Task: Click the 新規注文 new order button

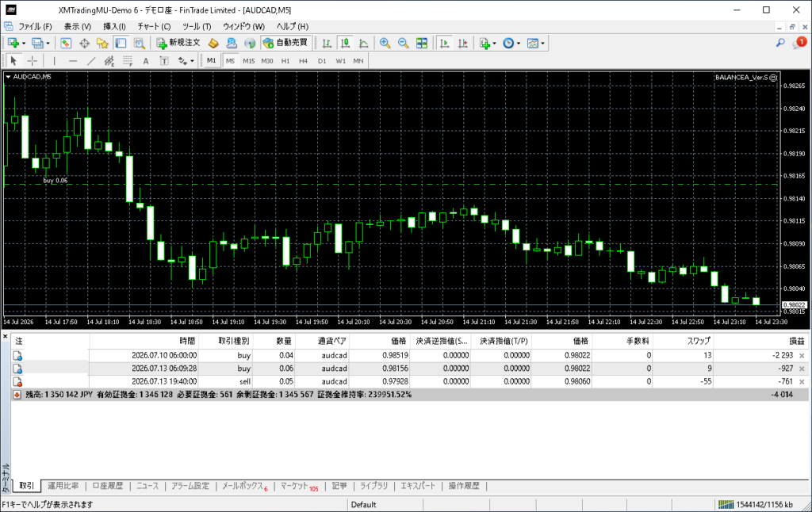Action: (x=178, y=43)
